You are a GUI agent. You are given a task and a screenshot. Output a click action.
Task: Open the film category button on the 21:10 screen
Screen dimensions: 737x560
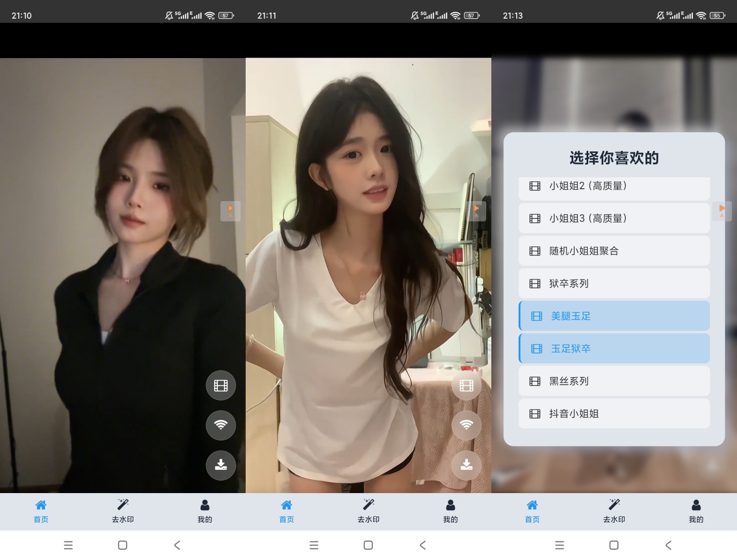pyautogui.click(x=221, y=385)
